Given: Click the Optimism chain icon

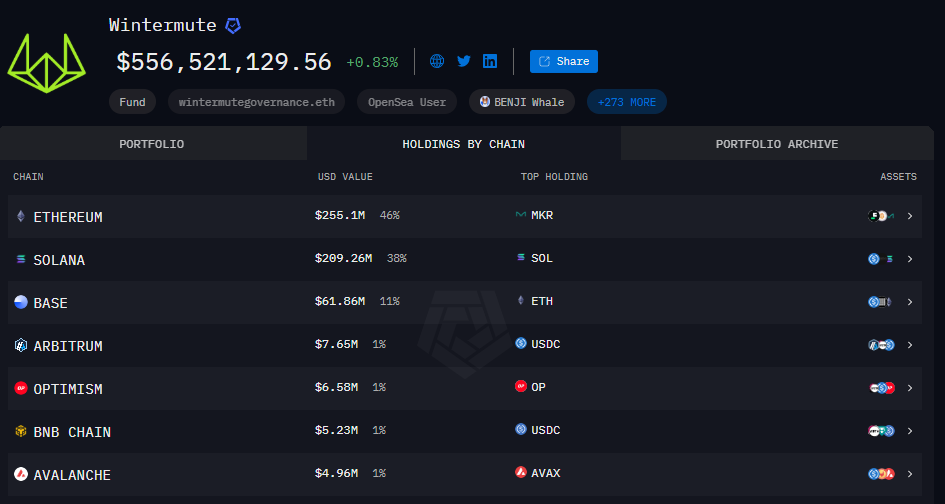Looking at the screenshot, I should point(21,388).
